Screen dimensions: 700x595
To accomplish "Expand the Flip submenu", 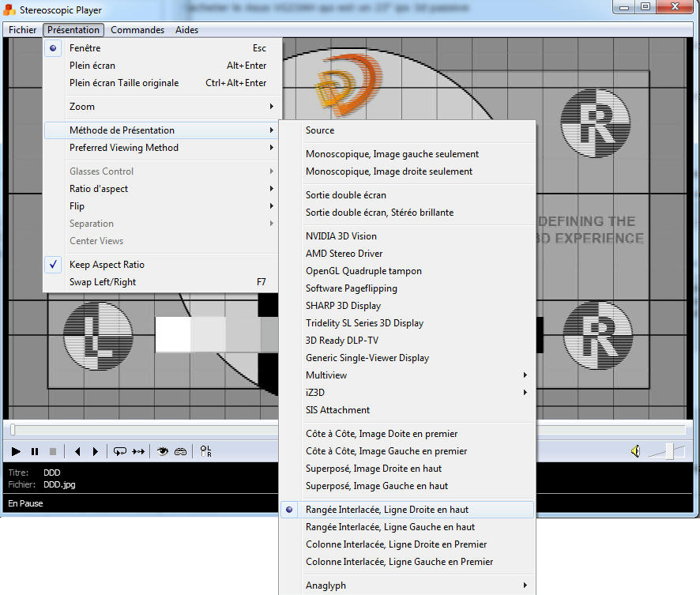I will click(x=163, y=205).
